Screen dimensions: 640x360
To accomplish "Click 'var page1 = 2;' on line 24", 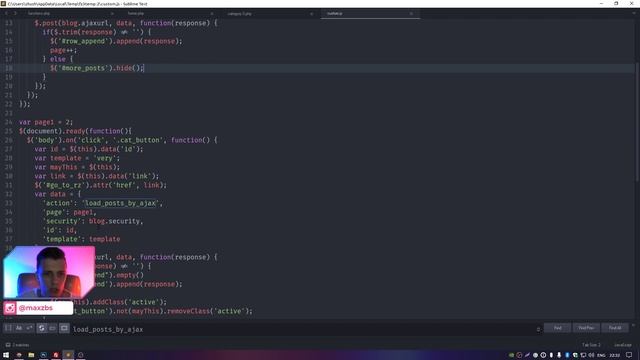I will 46,122.
